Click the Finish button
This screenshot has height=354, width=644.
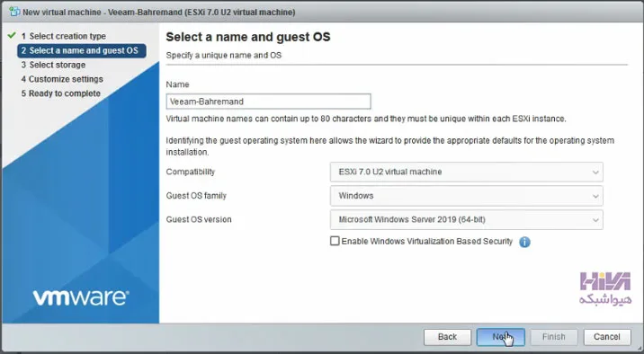554,337
